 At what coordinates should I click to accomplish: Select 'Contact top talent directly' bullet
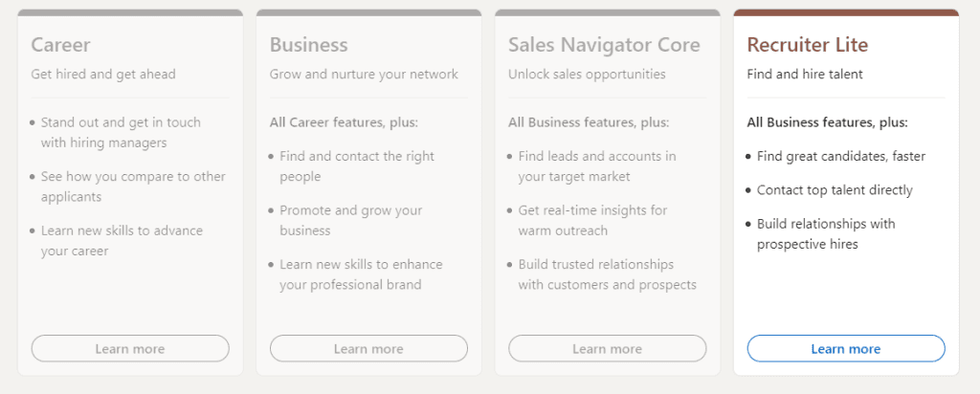tap(835, 189)
